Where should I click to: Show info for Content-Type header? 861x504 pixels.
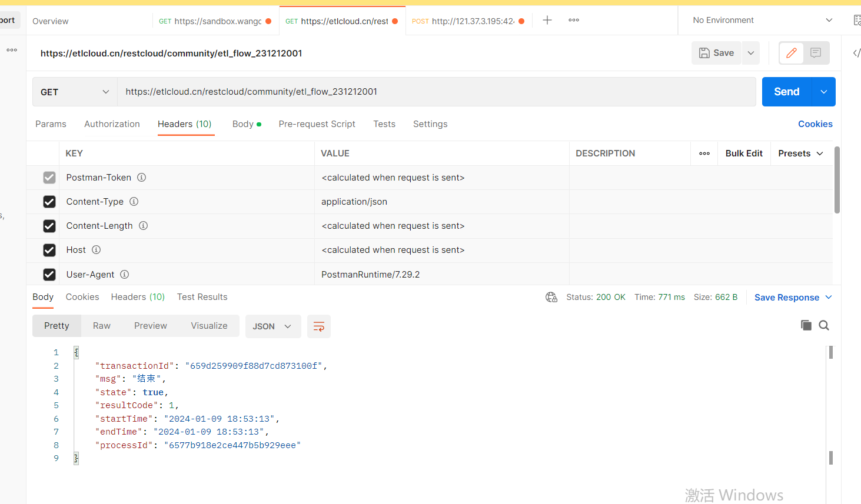[x=134, y=201]
